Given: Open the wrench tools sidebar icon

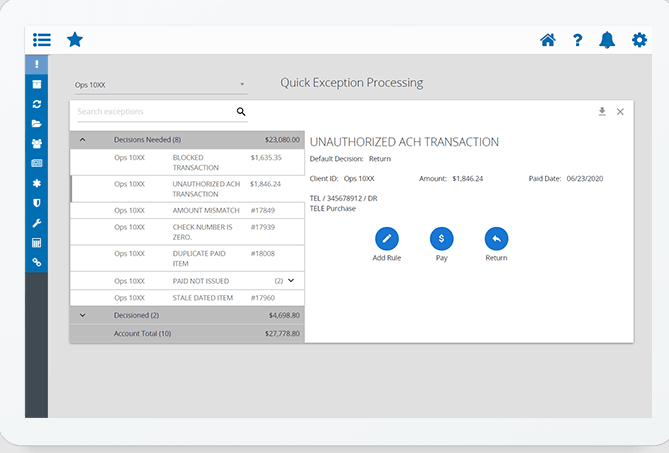Looking at the screenshot, I should [37, 222].
